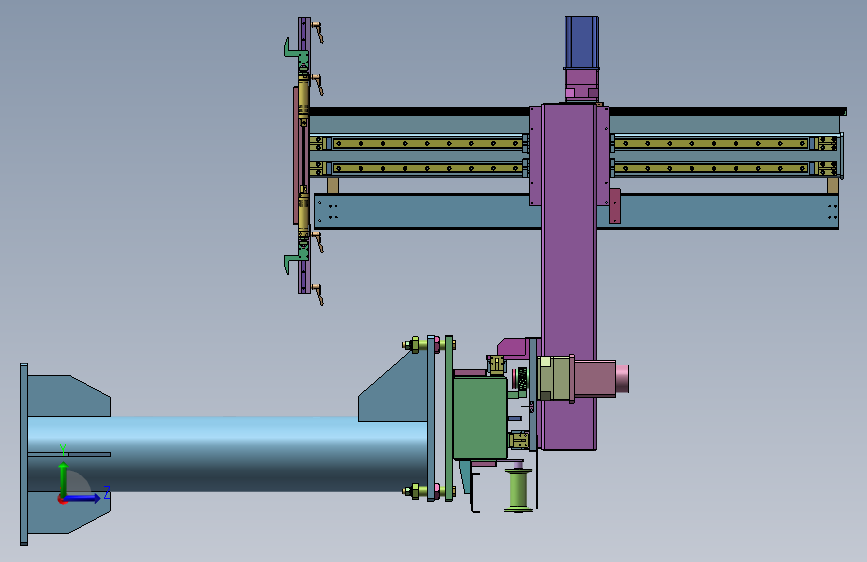Pick the large horizontal cylindrical tube
Image resolution: width=867 pixels, height=562 pixels.
tap(227, 454)
